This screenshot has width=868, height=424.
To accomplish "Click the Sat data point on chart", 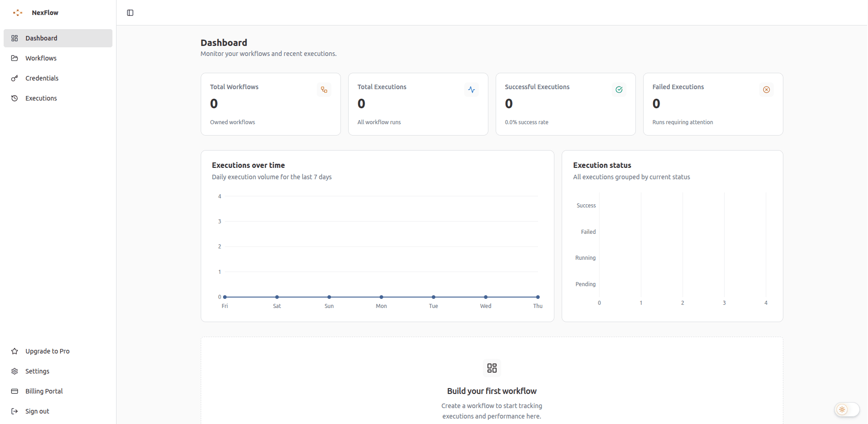I will tap(277, 297).
